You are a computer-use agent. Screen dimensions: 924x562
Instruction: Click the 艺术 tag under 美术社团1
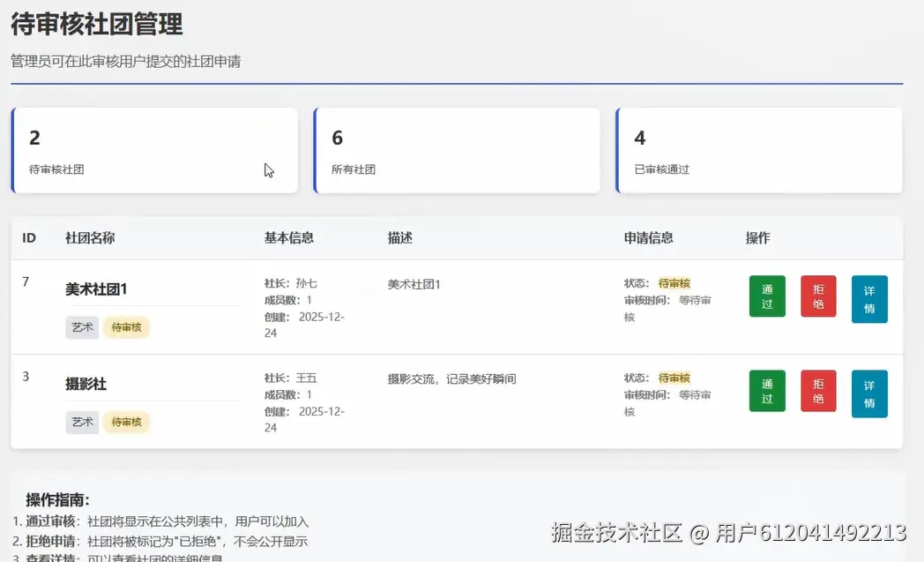tap(82, 326)
